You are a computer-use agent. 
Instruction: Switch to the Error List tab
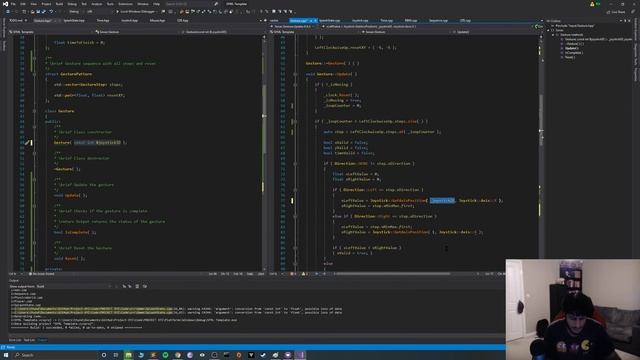pyautogui.click(x=15, y=340)
